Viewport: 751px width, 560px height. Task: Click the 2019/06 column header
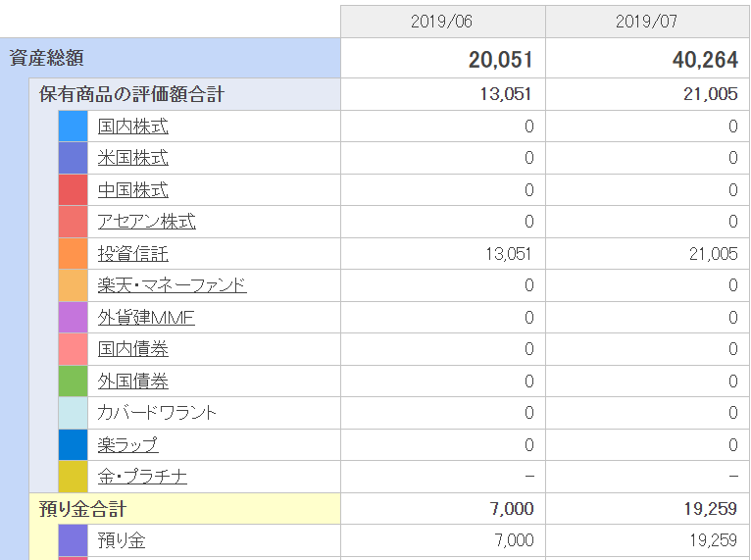point(442,22)
